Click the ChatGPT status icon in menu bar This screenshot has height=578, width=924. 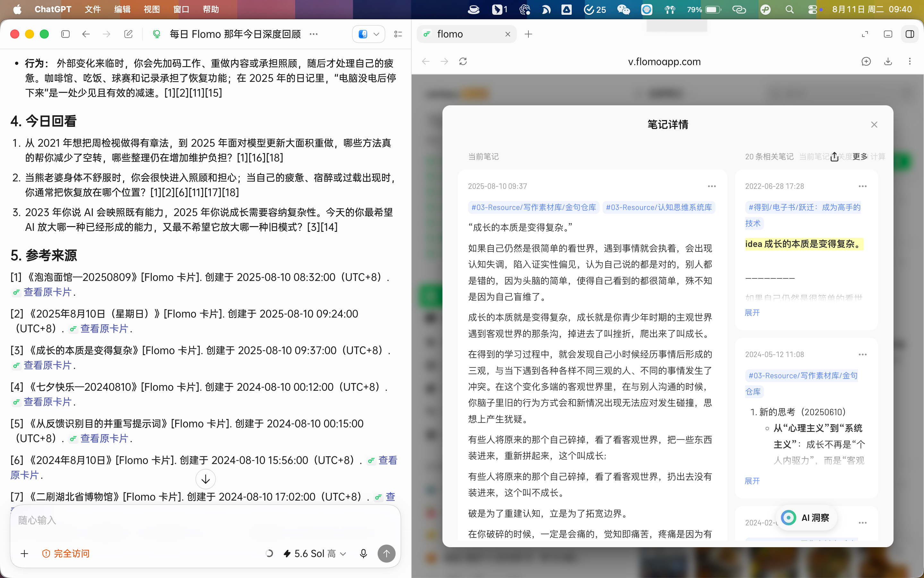(525, 9)
